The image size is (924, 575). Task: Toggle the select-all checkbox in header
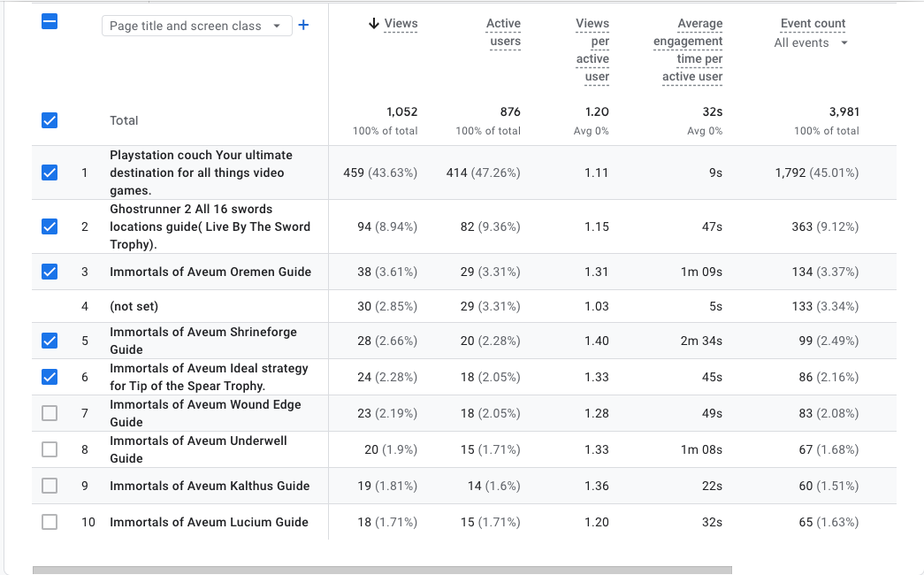50,23
